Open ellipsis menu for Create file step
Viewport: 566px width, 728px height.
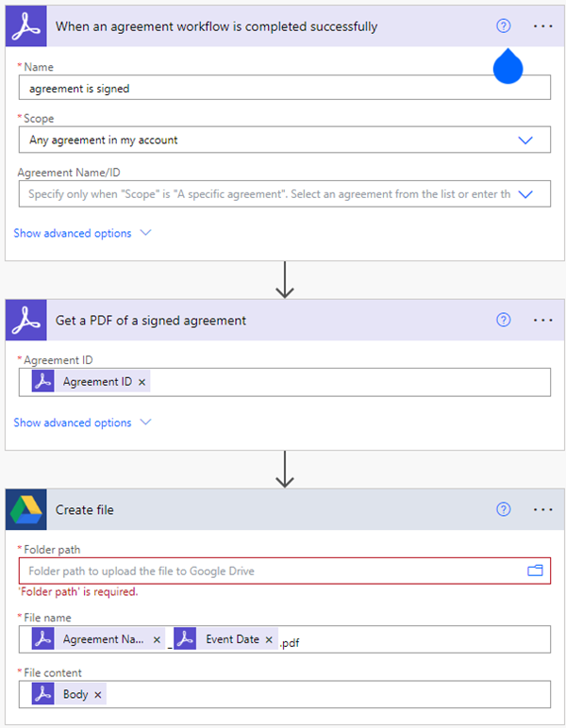(542, 509)
